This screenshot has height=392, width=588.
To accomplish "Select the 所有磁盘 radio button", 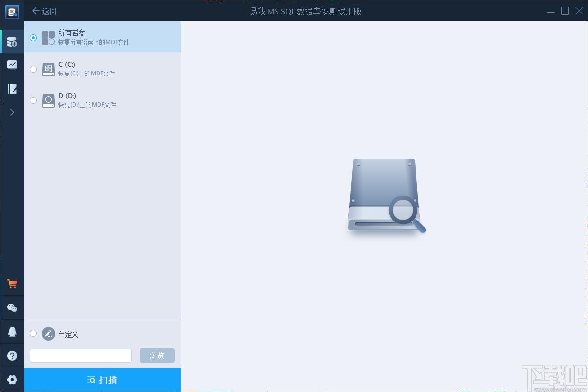I will [33, 37].
